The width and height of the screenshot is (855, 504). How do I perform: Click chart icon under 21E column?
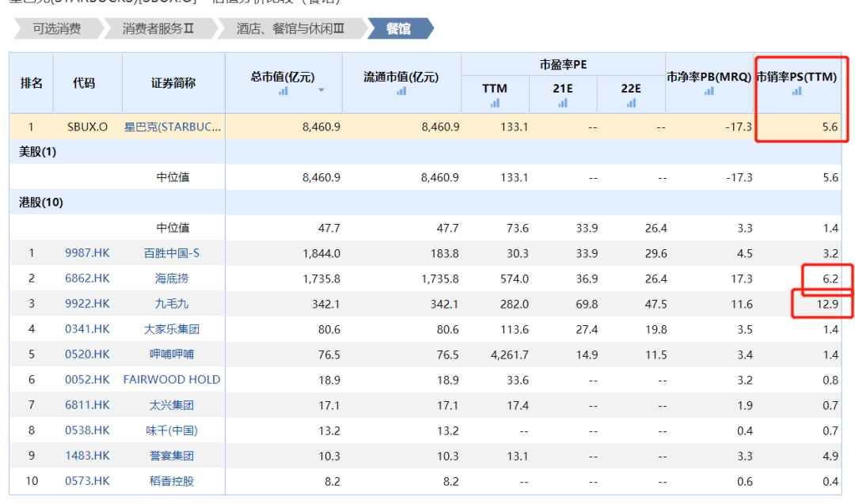point(563,103)
